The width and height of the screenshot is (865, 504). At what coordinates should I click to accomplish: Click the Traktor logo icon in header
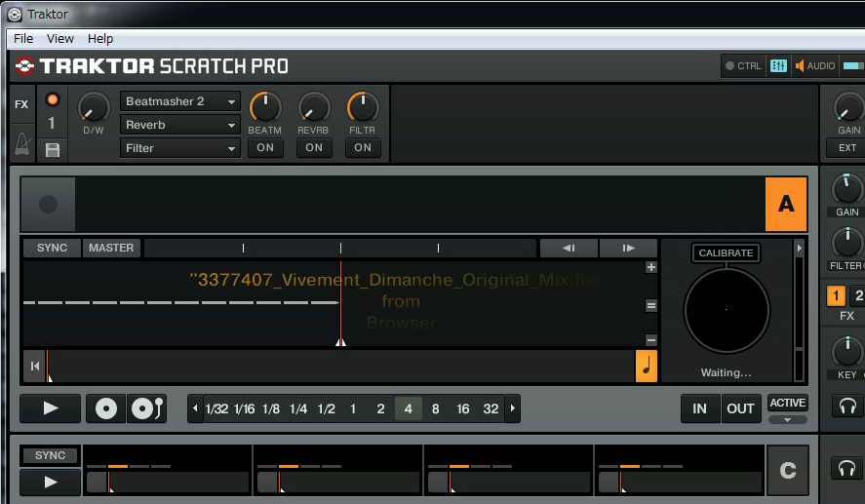(24, 66)
